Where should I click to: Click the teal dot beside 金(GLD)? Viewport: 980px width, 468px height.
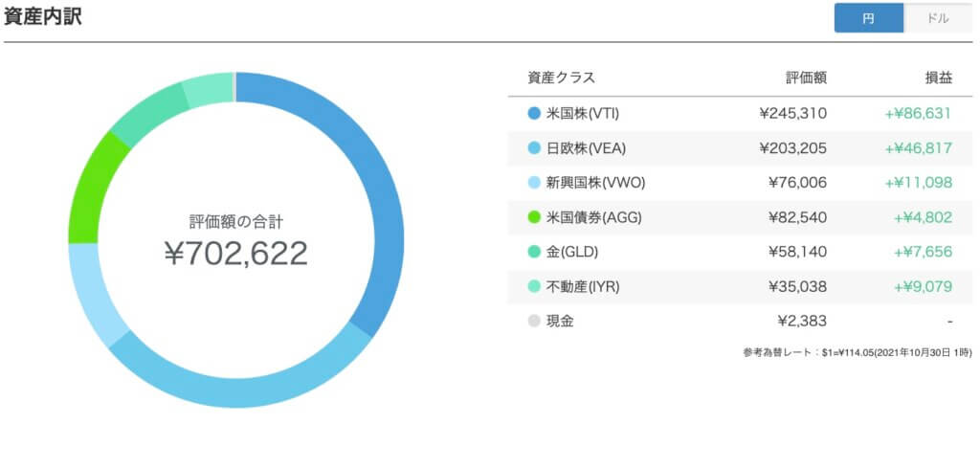click(x=535, y=252)
